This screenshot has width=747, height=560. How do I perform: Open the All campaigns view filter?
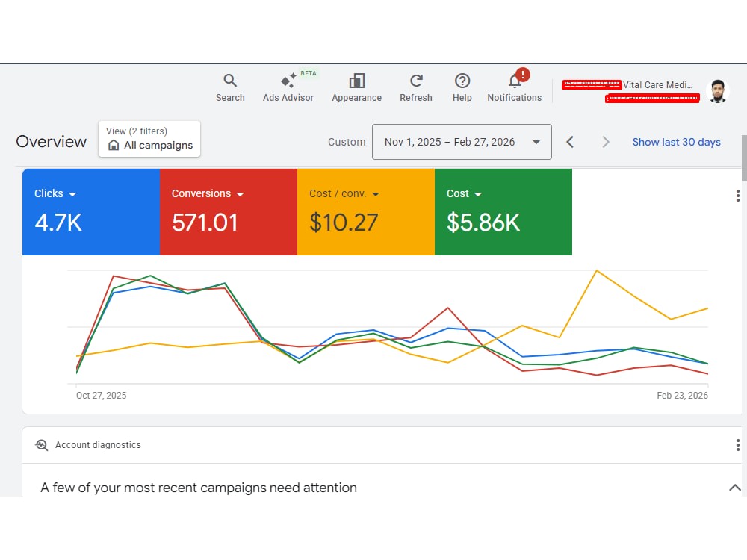tap(149, 139)
